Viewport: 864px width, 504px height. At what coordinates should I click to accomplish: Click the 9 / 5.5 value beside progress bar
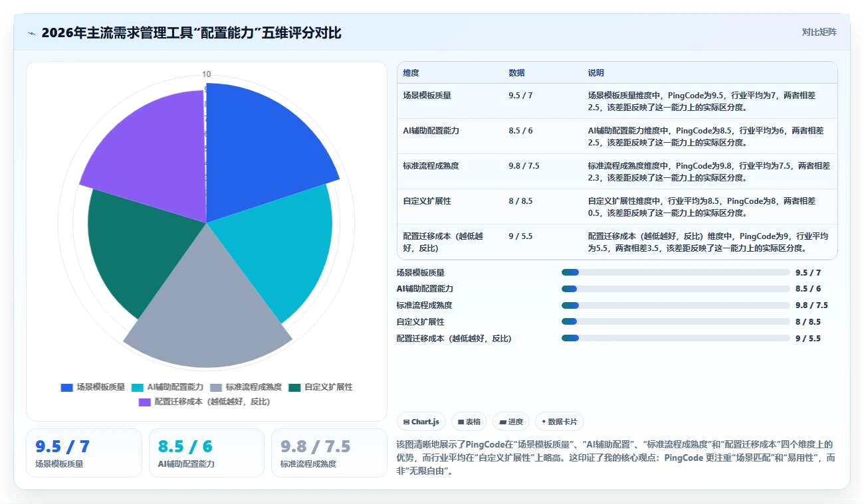coord(808,338)
